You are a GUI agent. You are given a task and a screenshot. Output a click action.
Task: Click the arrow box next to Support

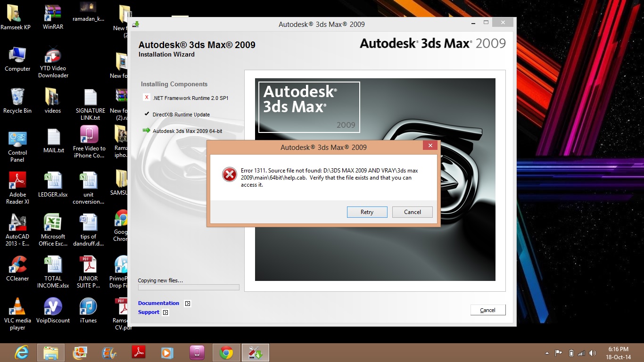click(x=165, y=313)
